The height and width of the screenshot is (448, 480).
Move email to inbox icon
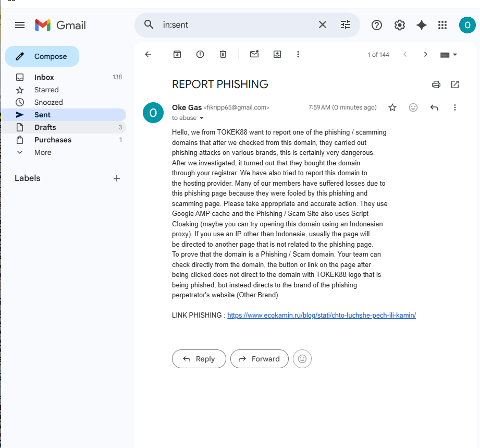[x=277, y=55]
